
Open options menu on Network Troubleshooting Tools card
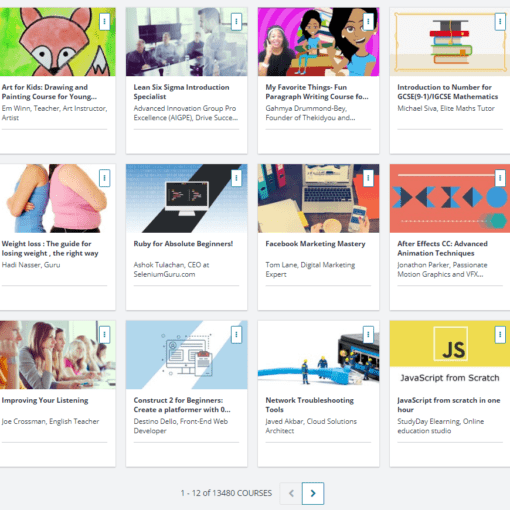368,334
